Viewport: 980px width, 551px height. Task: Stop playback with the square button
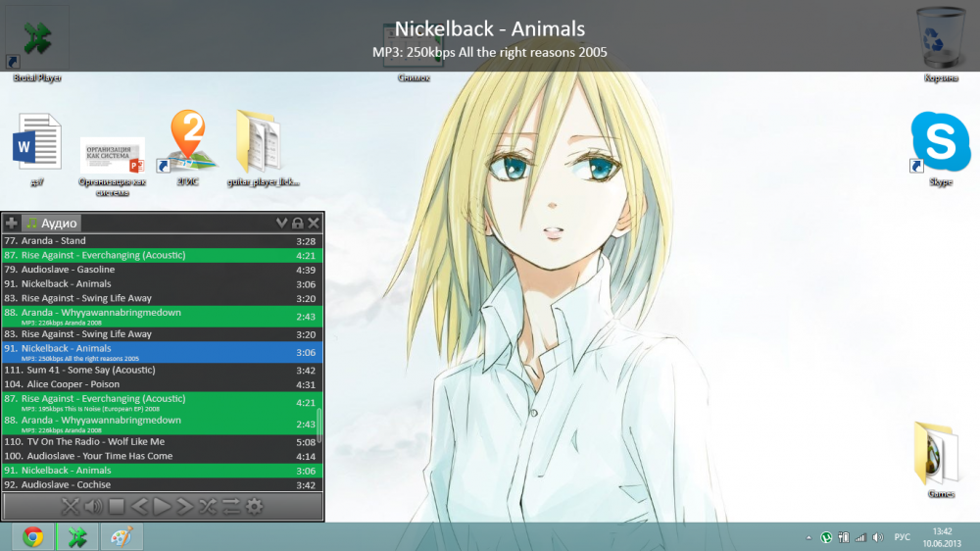point(116,507)
